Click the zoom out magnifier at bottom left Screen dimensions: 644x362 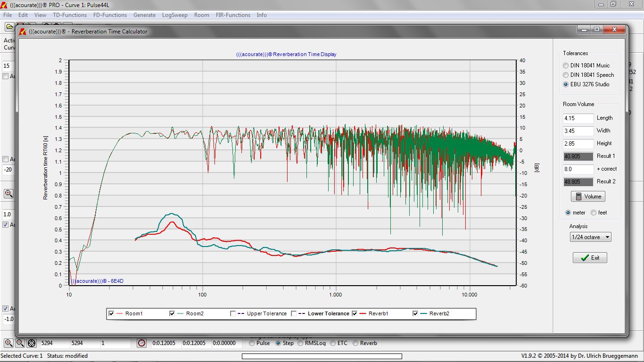(x=20, y=343)
